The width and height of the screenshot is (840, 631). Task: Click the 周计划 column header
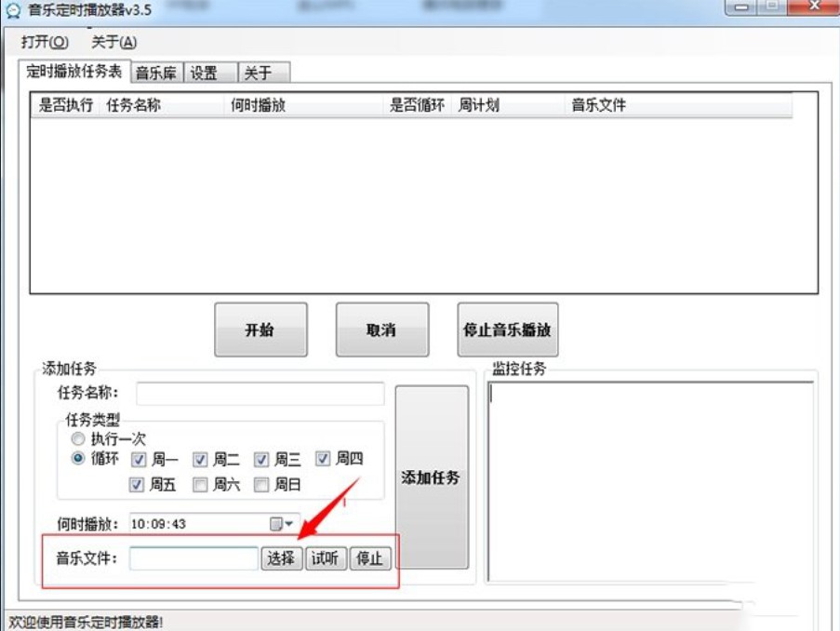[x=509, y=105]
